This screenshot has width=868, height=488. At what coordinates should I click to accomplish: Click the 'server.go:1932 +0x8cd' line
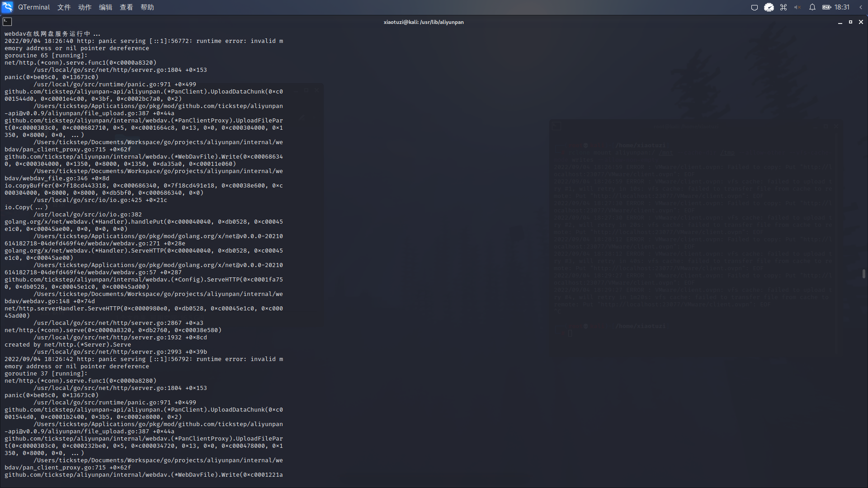120,338
